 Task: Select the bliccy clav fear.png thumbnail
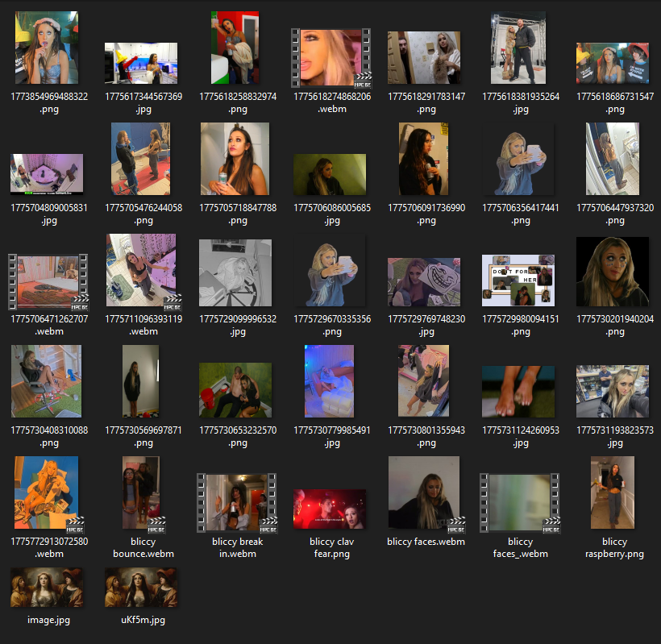(330, 509)
